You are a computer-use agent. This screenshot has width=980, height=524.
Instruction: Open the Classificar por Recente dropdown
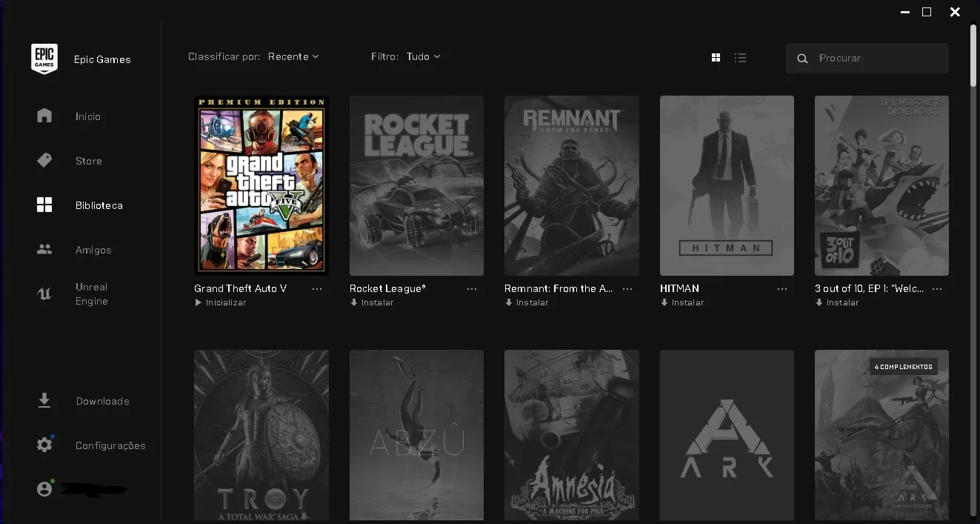[293, 56]
